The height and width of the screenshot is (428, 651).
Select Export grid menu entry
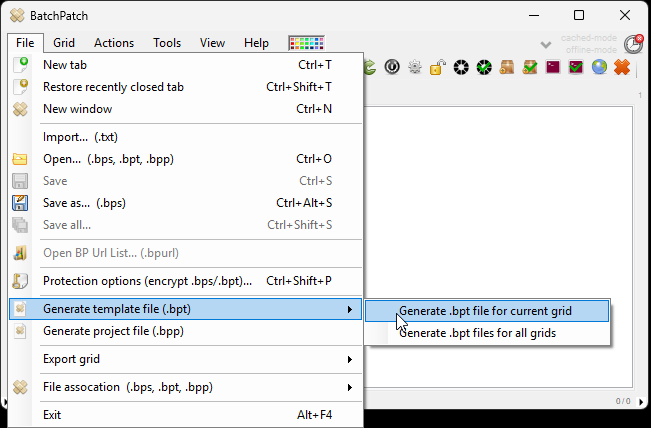[x=186, y=359]
